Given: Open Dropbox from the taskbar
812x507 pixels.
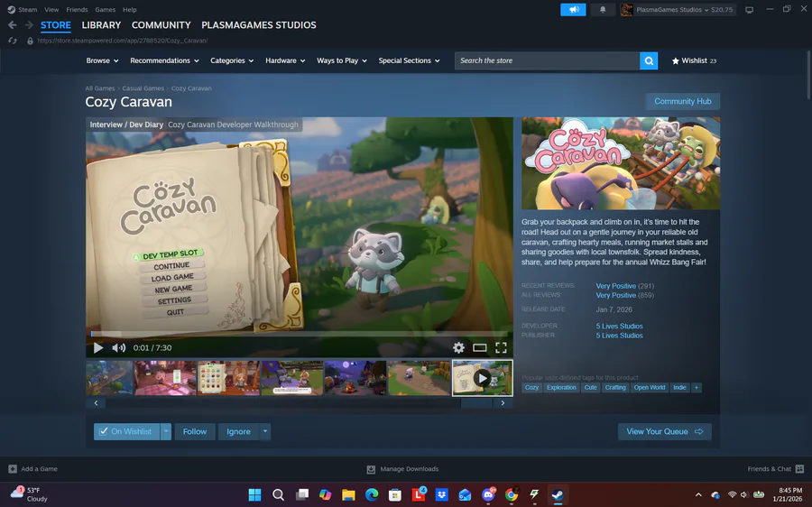Looking at the screenshot, I should click(441, 494).
